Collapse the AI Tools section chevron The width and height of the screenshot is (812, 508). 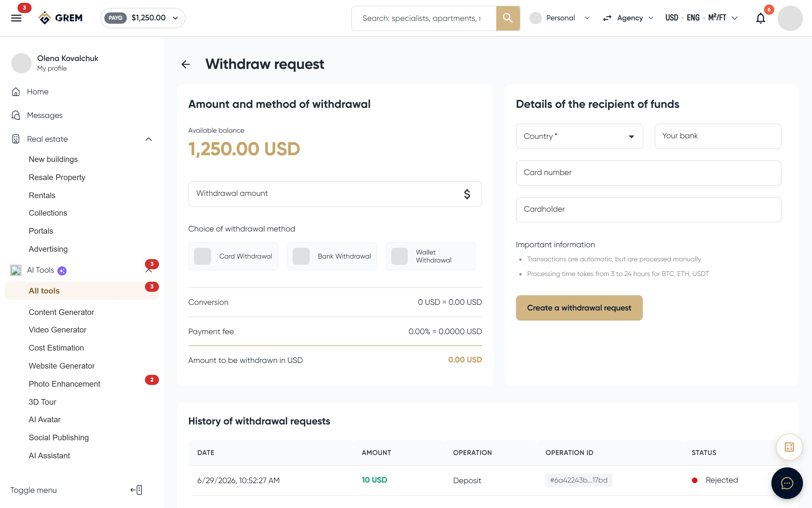(148, 271)
